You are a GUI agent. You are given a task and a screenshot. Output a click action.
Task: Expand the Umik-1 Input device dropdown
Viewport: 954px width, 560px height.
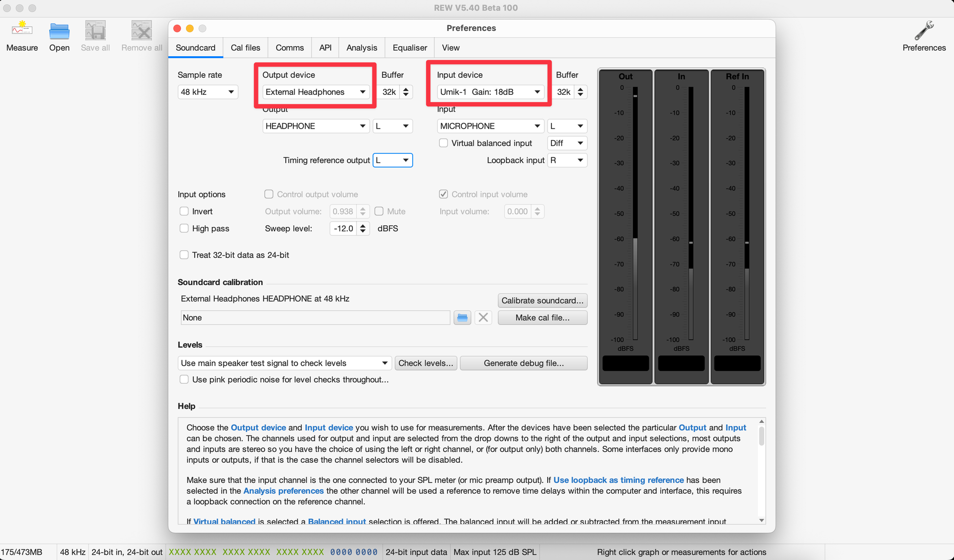[x=490, y=92]
